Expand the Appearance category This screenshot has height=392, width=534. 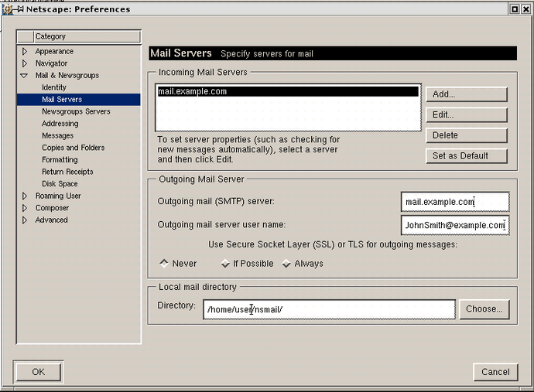tap(25, 52)
